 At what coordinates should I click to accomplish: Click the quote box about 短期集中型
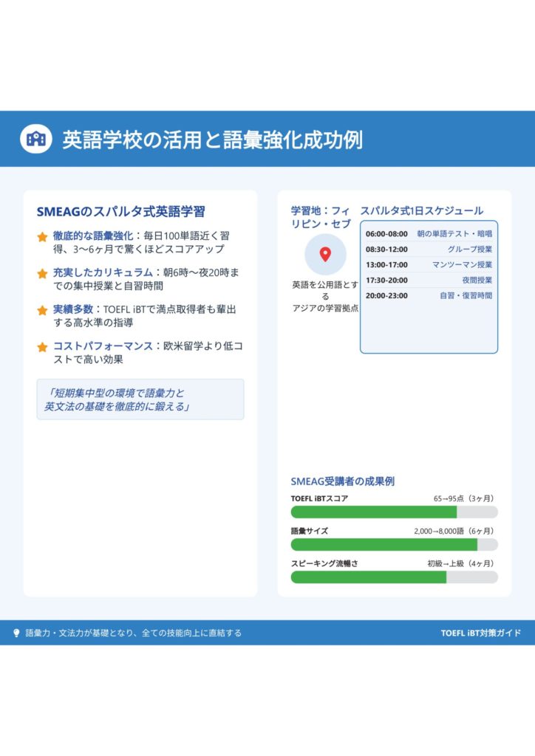[x=140, y=399]
